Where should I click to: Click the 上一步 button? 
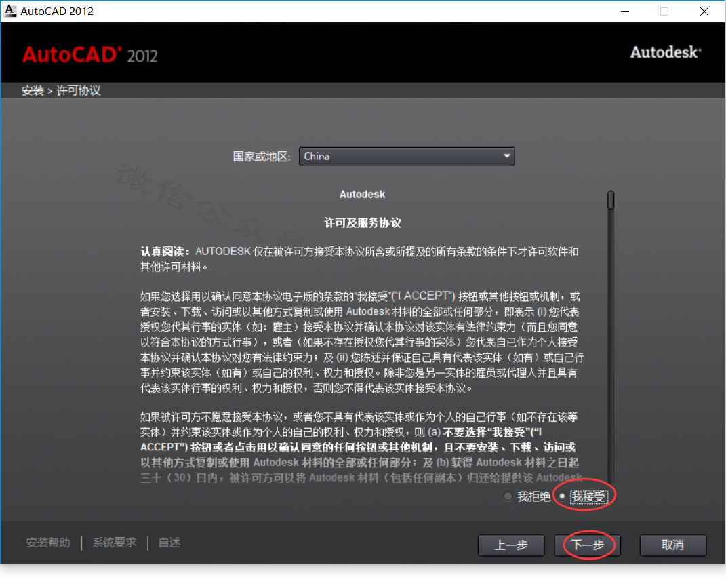tap(511, 545)
